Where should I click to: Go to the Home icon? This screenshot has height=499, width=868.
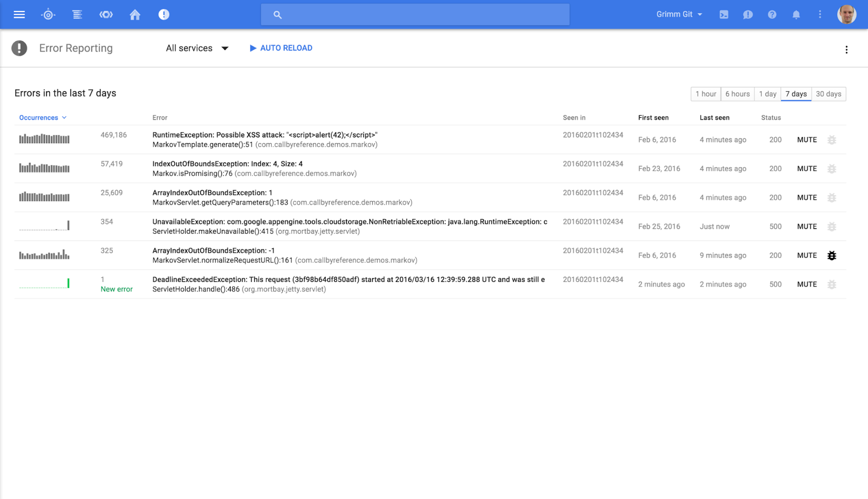(x=135, y=15)
